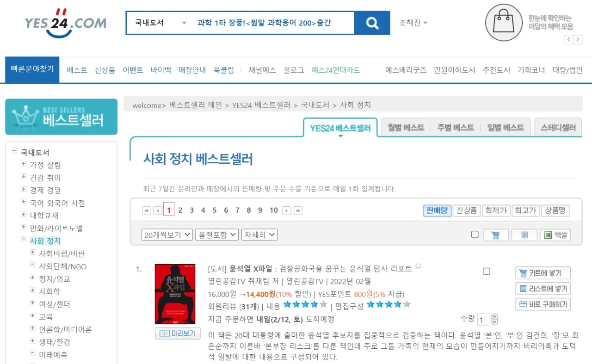Switch to the YES24 베스트셀러 tab
Viewport: 592px width, 364px height.
point(340,128)
